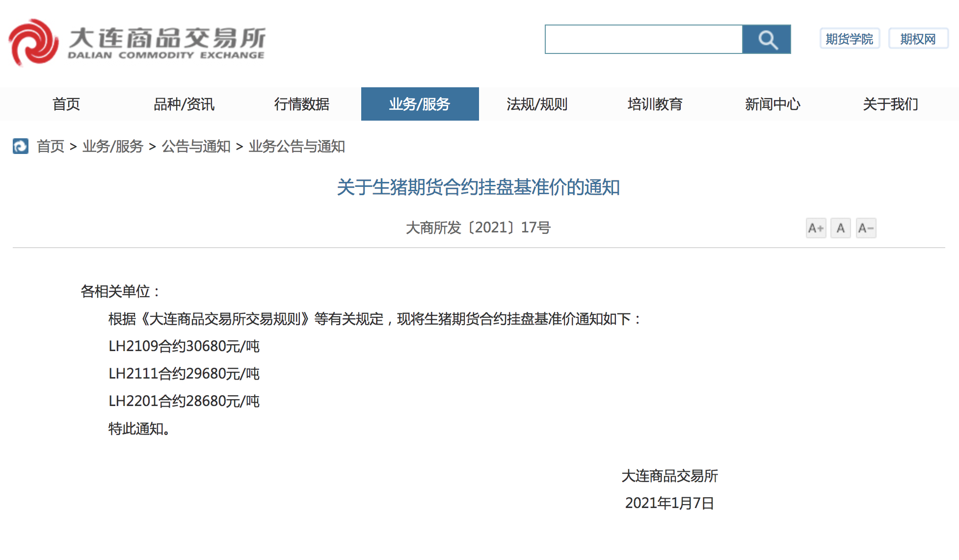Open the 期货学院 link
The width and height of the screenshot is (959, 560).
(849, 39)
